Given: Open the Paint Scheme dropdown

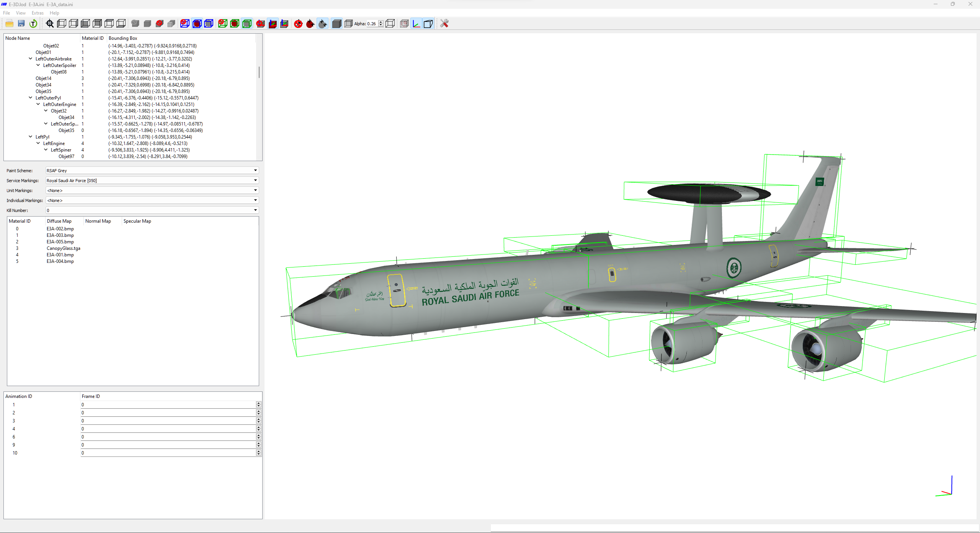Looking at the screenshot, I should click(x=152, y=171).
